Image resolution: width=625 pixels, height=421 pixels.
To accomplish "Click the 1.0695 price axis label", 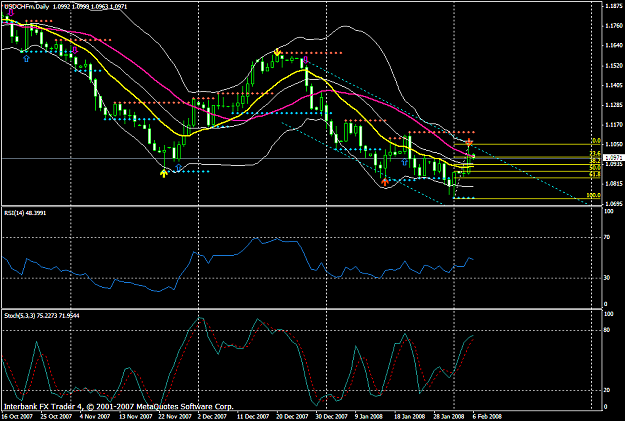I will [614, 204].
